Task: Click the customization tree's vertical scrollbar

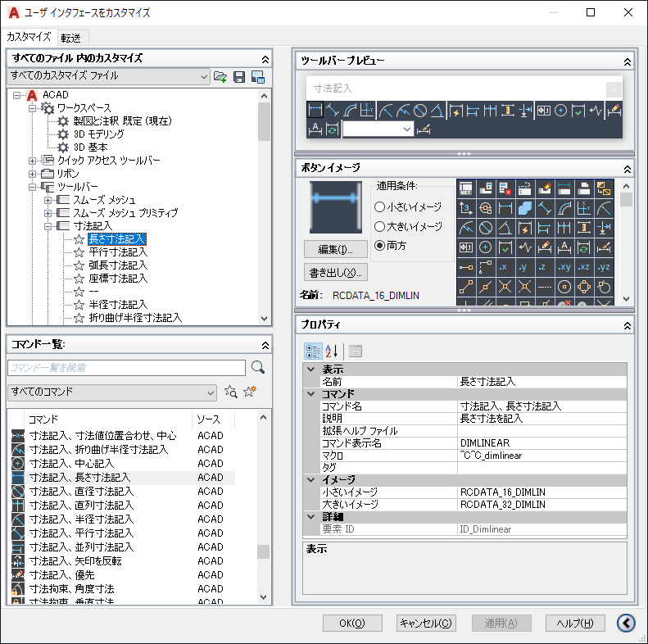Action: point(265,206)
